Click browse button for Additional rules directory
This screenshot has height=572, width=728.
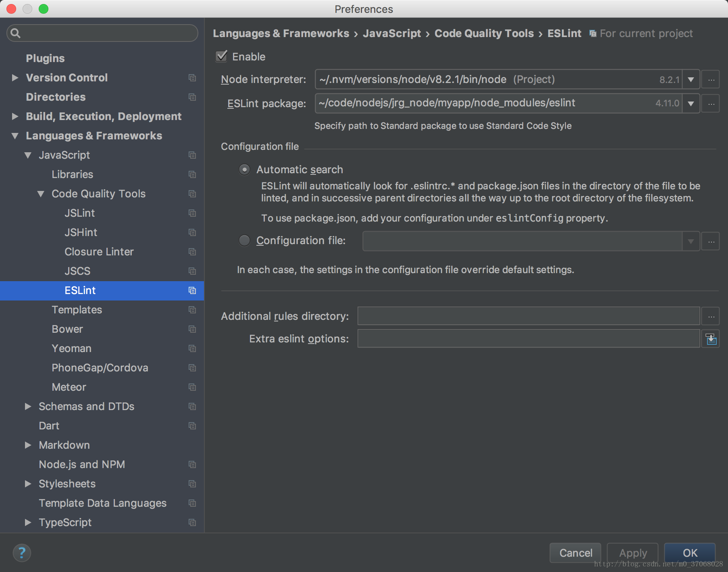pos(711,316)
